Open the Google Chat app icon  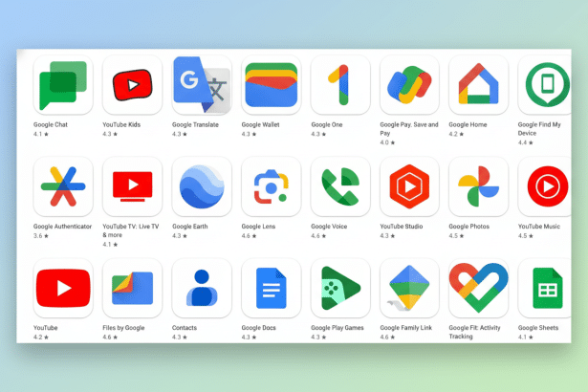pos(63,85)
